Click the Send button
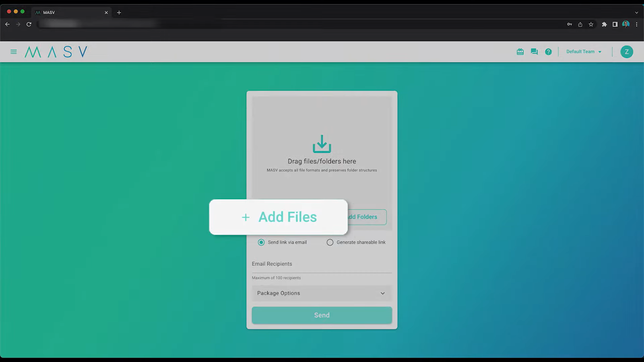Image resolution: width=644 pixels, height=362 pixels. pyautogui.click(x=322, y=315)
